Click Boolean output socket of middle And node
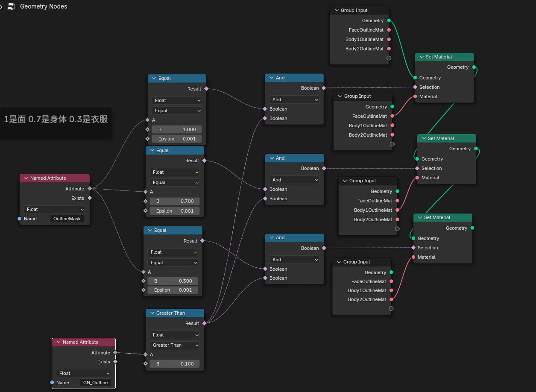536x392 pixels. (323, 168)
